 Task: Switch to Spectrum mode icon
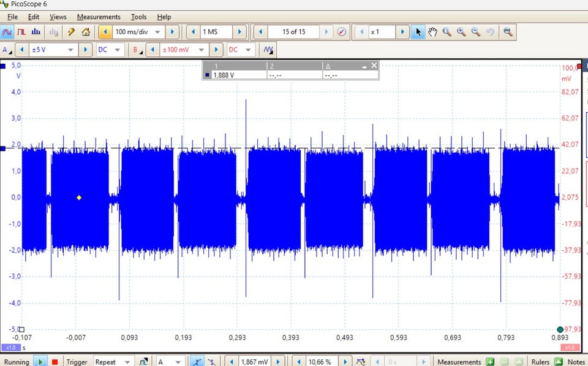pyautogui.click(x=36, y=32)
